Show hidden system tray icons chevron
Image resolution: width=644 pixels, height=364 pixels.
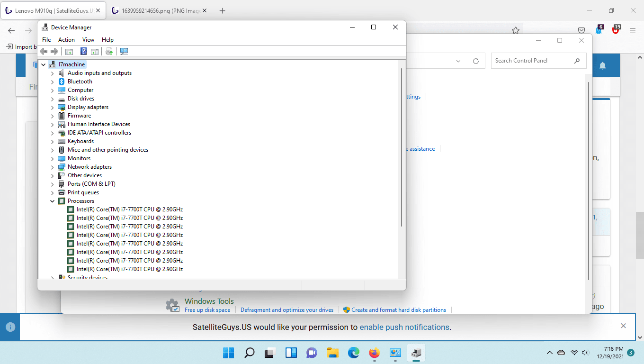click(550, 353)
